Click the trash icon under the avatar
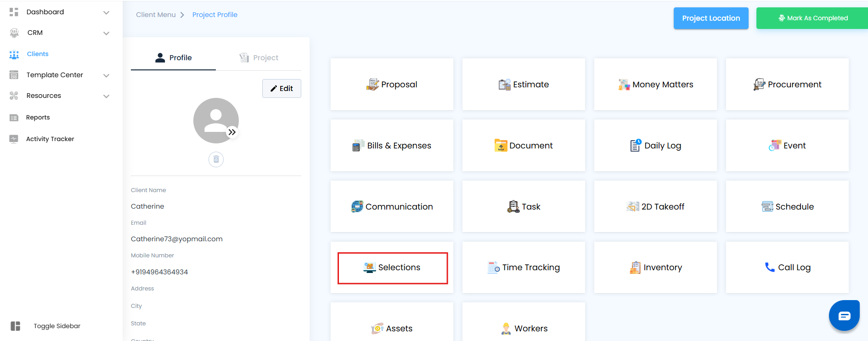868x341 pixels. tap(216, 159)
